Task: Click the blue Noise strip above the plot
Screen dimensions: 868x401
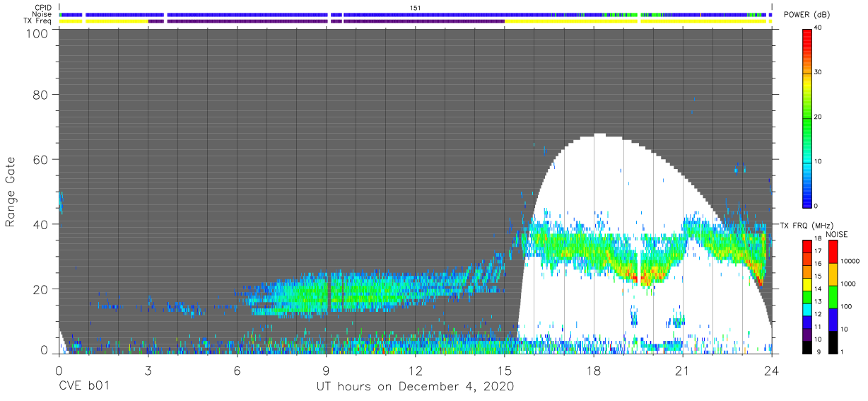Action: [415, 14]
